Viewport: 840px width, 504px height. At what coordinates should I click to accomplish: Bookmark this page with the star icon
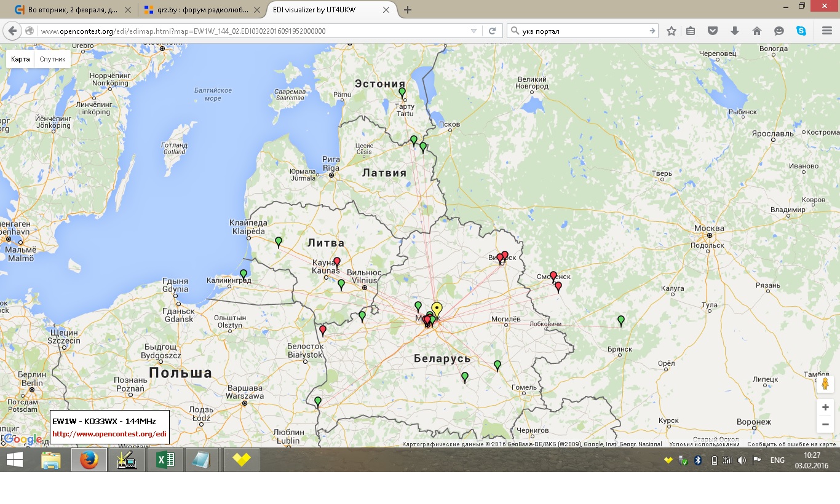pos(672,31)
